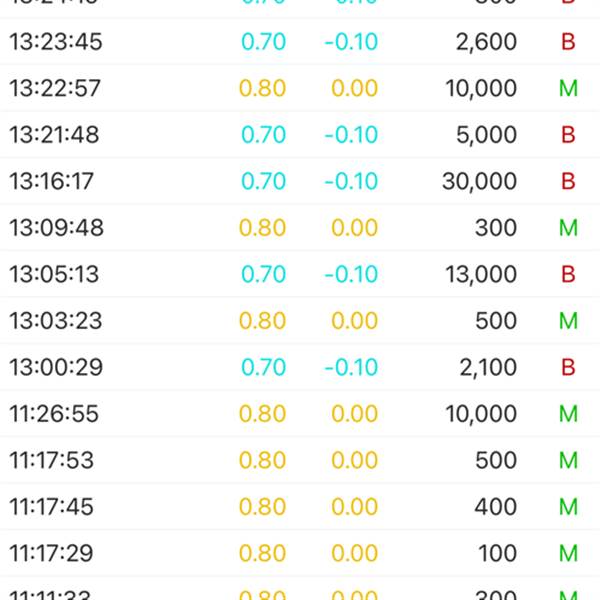
Task: Select the 30,000 volume entry
Action: pos(479,181)
